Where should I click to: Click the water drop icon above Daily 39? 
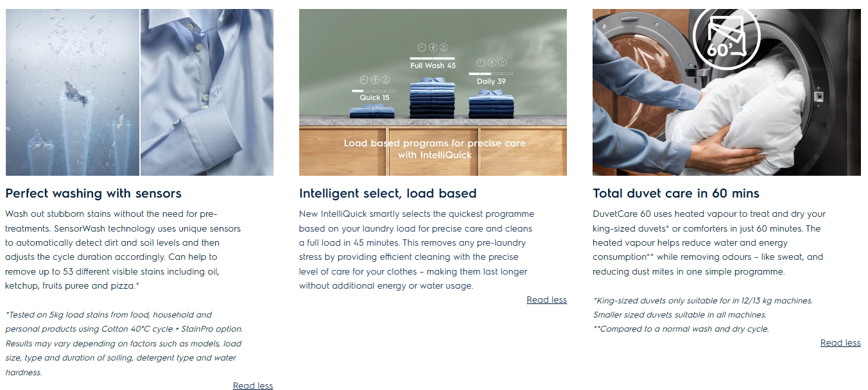pyautogui.click(x=502, y=63)
